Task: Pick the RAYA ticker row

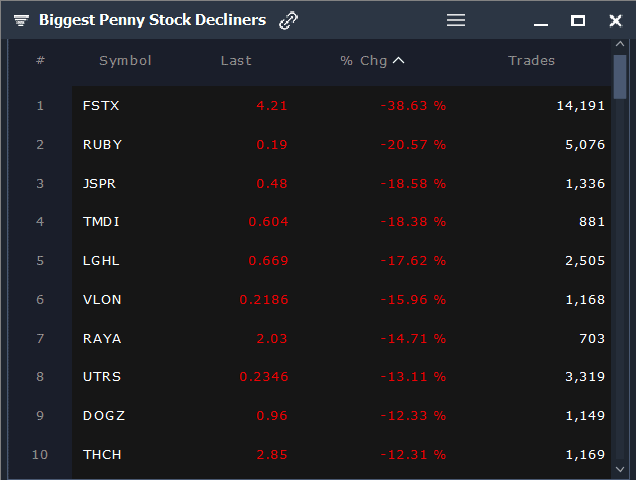Action: click(x=102, y=339)
